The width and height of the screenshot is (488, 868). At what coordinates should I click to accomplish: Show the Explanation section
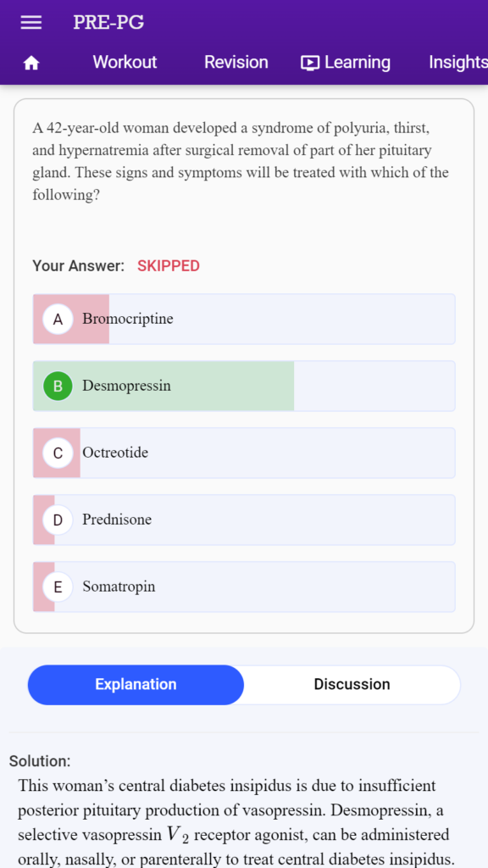click(x=136, y=685)
